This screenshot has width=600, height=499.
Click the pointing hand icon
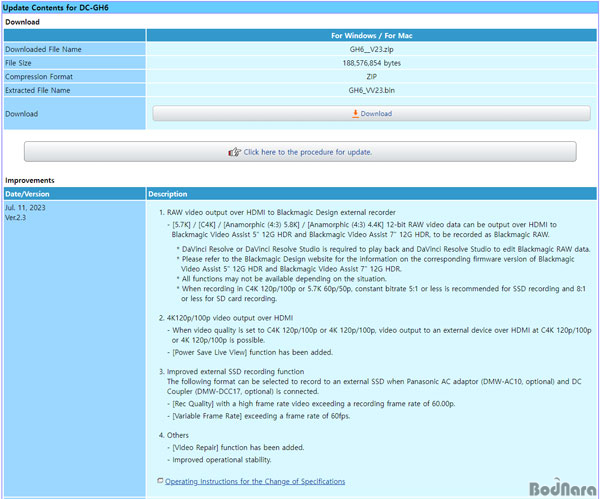coord(235,152)
